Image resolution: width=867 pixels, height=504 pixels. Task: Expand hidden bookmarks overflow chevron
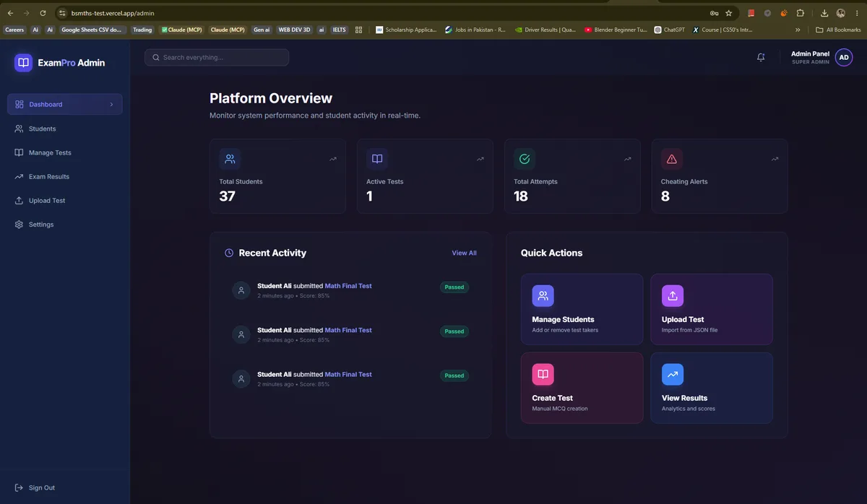[x=798, y=30]
